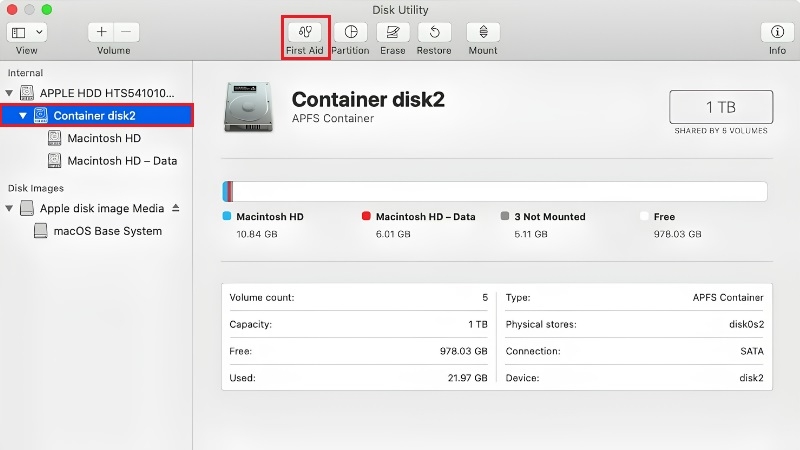
Task: Click the APFS Container subtitle
Action: (x=333, y=118)
